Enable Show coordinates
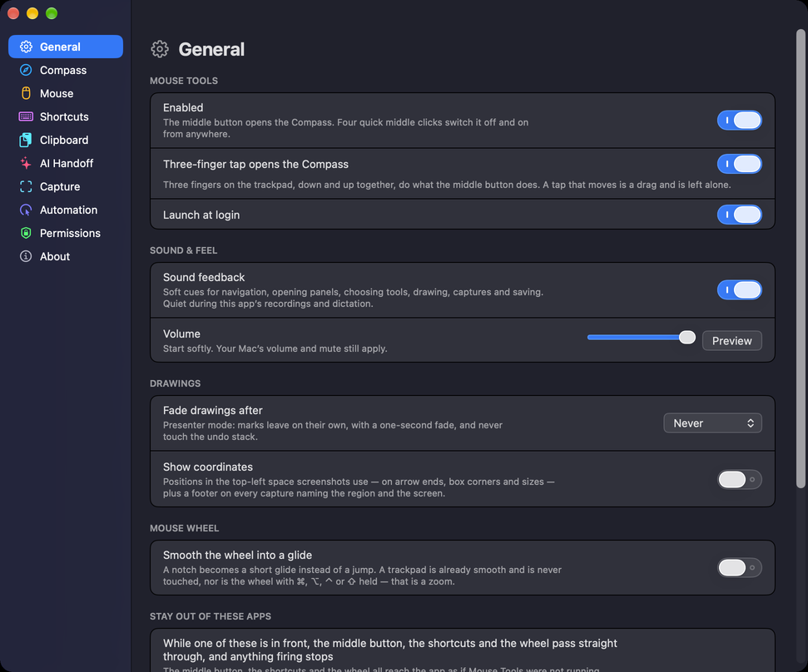808x672 pixels. point(740,479)
